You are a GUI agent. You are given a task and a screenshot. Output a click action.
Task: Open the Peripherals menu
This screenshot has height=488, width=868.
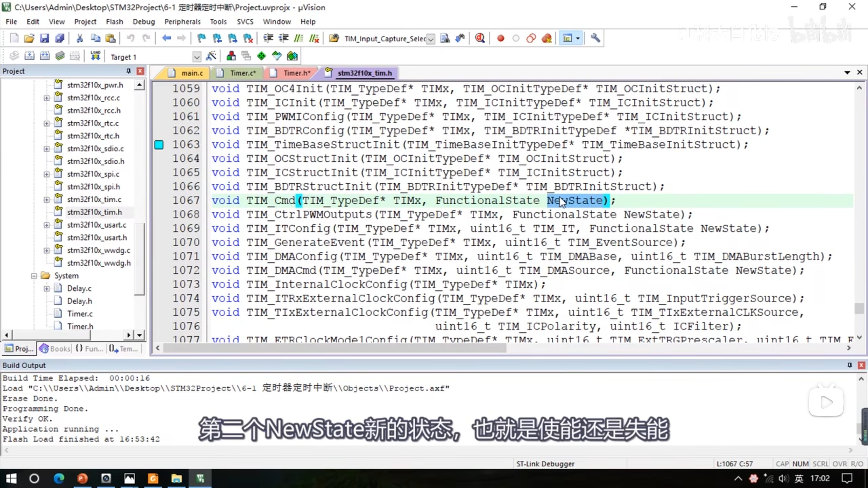tap(182, 22)
